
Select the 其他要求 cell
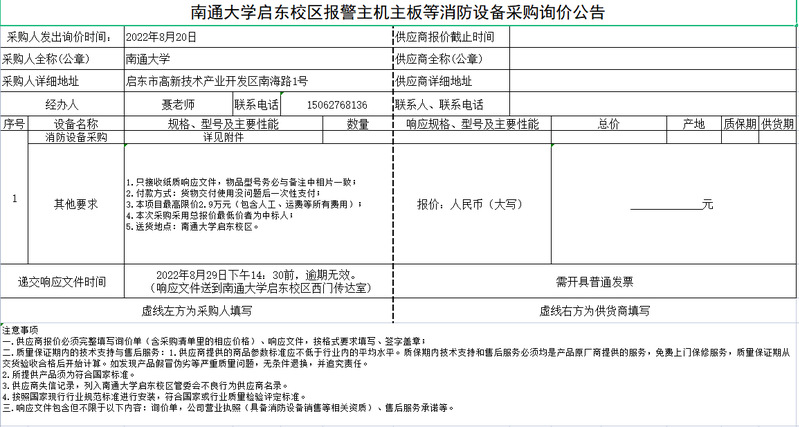click(x=76, y=204)
